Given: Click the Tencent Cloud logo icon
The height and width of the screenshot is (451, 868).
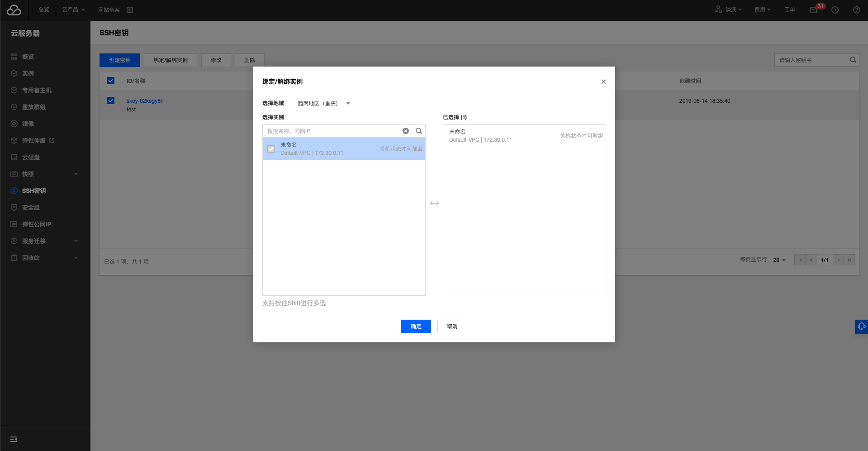Looking at the screenshot, I should click(x=14, y=10).
